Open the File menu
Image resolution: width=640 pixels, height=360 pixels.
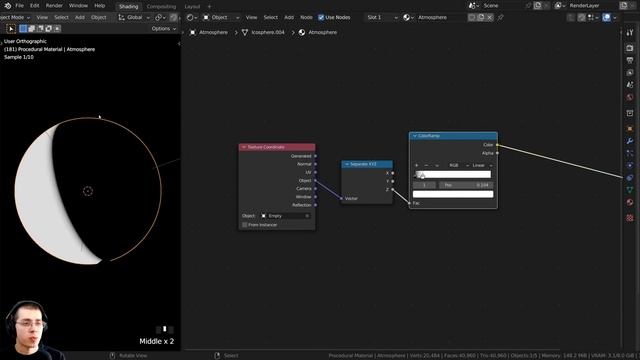19,6
